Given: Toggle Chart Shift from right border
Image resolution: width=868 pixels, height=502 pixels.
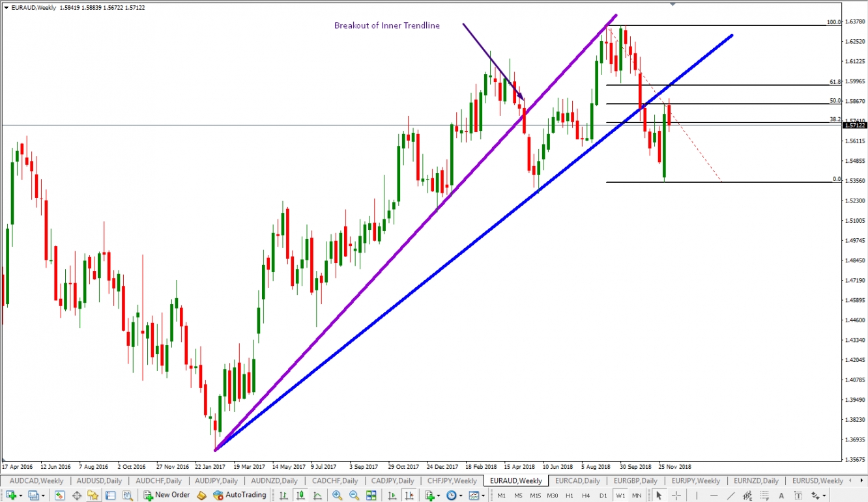Looking at the screenshot, I should [x=409, y=495].
